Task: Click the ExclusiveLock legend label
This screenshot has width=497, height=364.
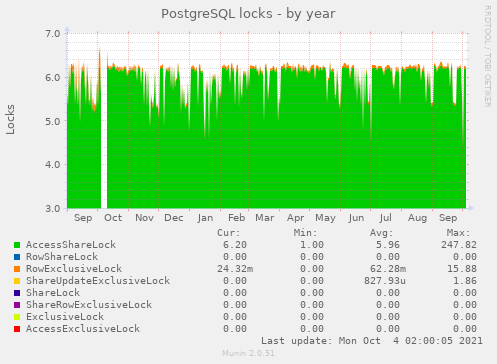Action: point(65,317)
